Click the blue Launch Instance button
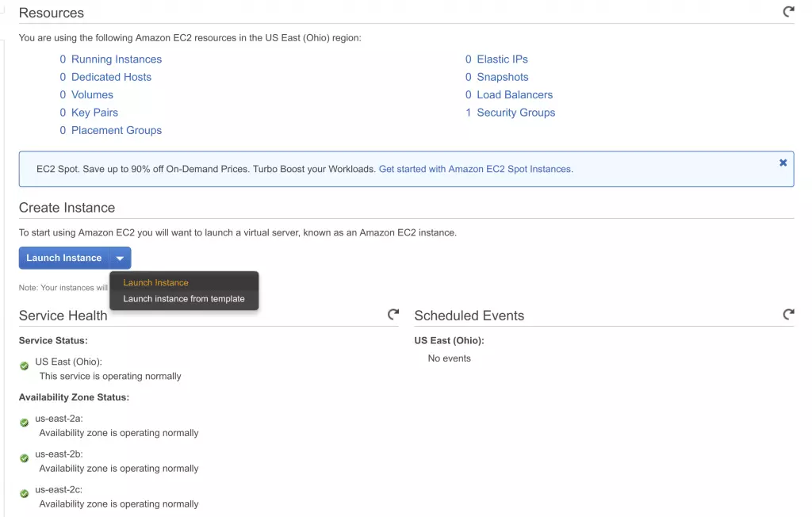812x517 pixels. pos(64,258)
